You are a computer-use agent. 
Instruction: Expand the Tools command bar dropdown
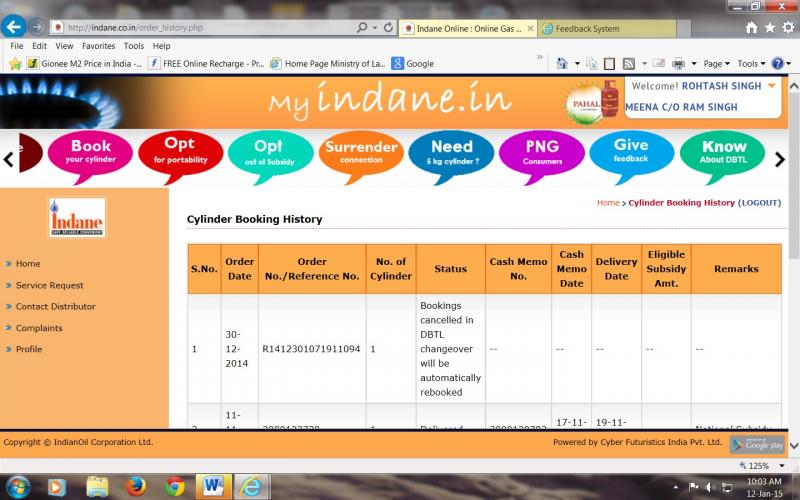[752, 64]
